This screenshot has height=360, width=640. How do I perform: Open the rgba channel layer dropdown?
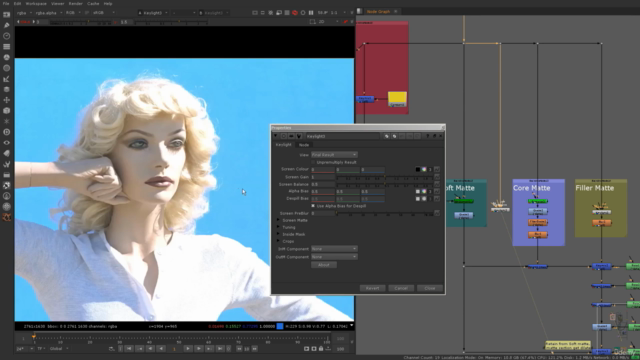coord(24,13)
